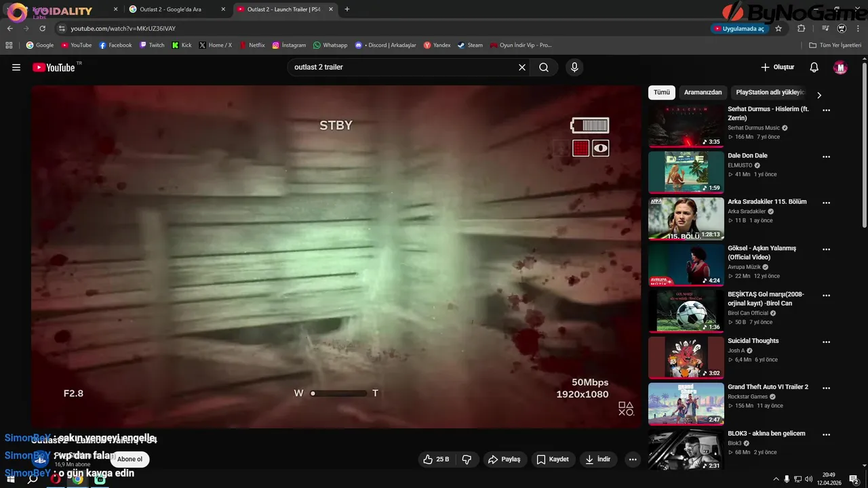Screen dimensions: 868x488
Task: Open the bookmarks bar apps grid icon
Action: 9,45
